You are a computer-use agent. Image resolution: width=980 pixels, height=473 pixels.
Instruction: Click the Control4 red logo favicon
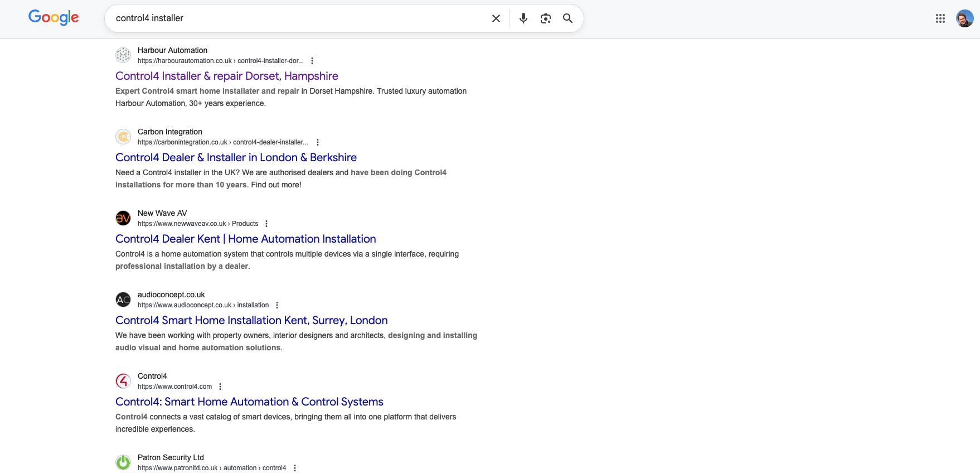point(123,381)
